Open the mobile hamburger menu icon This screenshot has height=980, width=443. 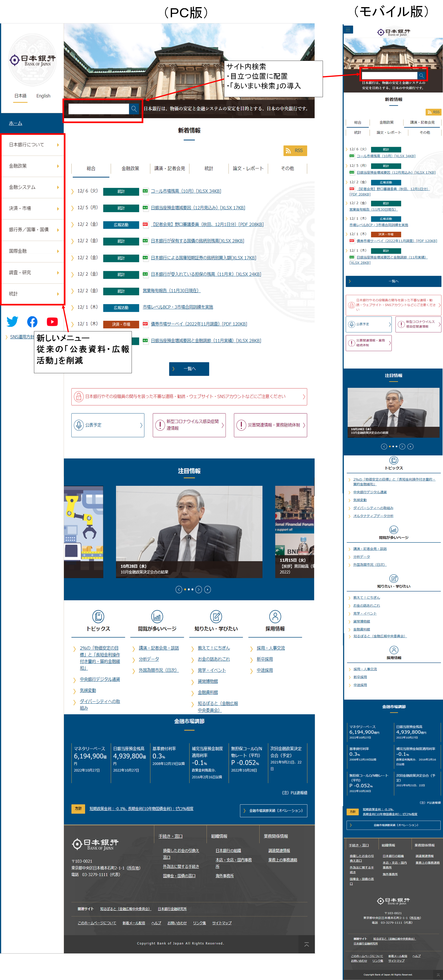pyautogui.click(x=348, y=29)
